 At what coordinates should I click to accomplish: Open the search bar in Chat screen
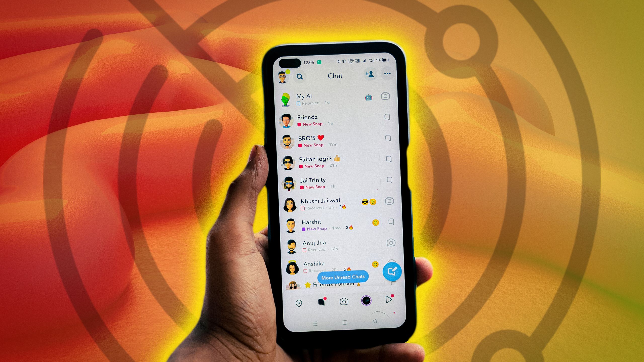pyautogui.click(x=299, y=76)
